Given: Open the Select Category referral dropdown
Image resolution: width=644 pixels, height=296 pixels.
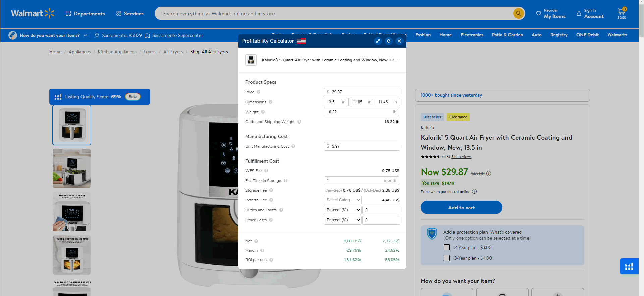Looking at the screenshot, I should pos(342,200).
